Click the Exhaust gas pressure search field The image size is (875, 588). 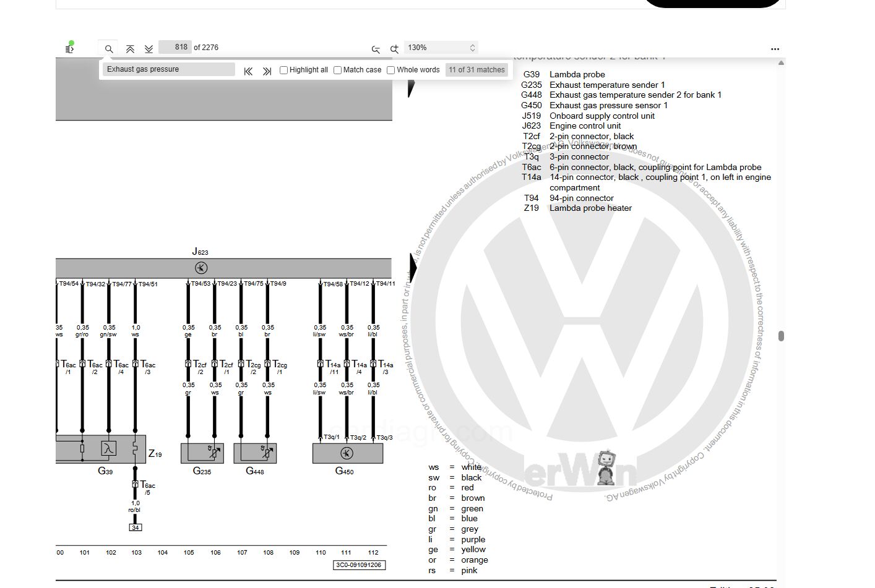click(x=168, y=69)
